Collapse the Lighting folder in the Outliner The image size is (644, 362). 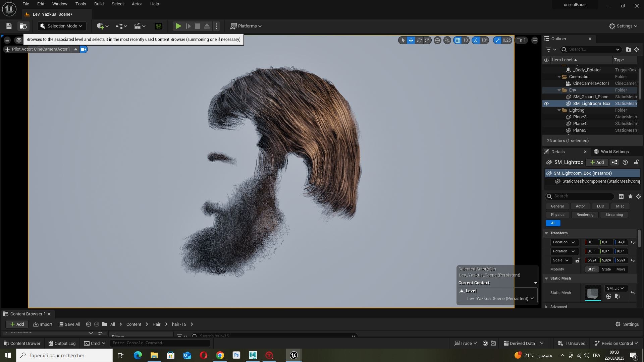(x=559, y=110)
